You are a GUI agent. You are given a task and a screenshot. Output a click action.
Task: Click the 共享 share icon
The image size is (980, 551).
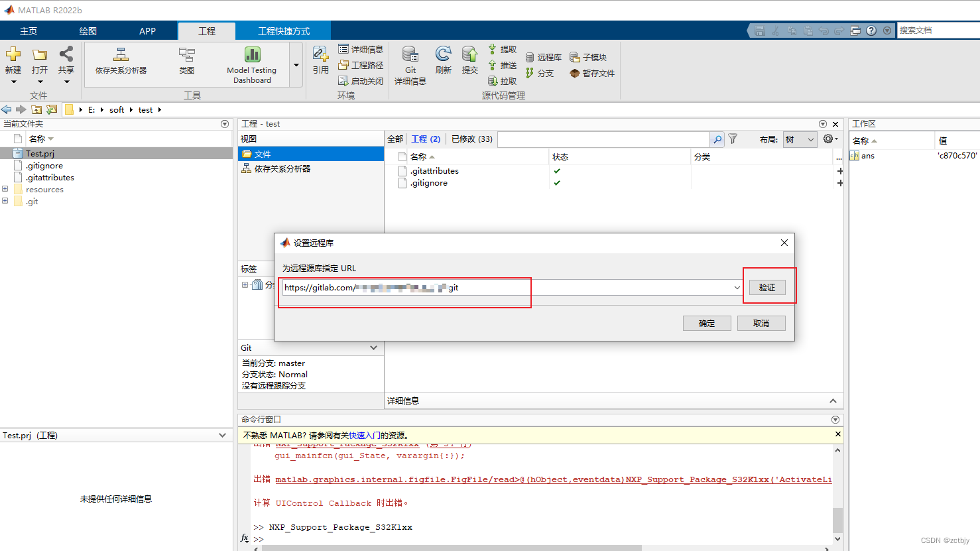[x=66, y=54]
